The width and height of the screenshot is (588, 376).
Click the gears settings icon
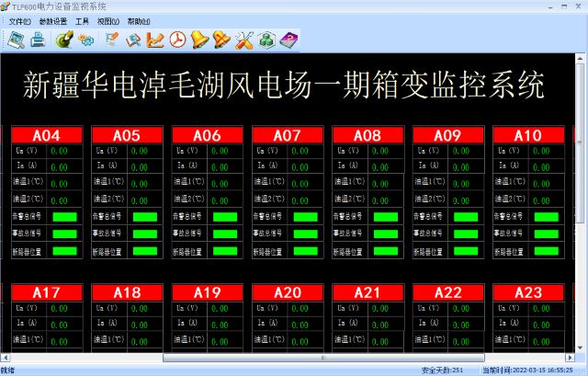click(x=85, y=40)
